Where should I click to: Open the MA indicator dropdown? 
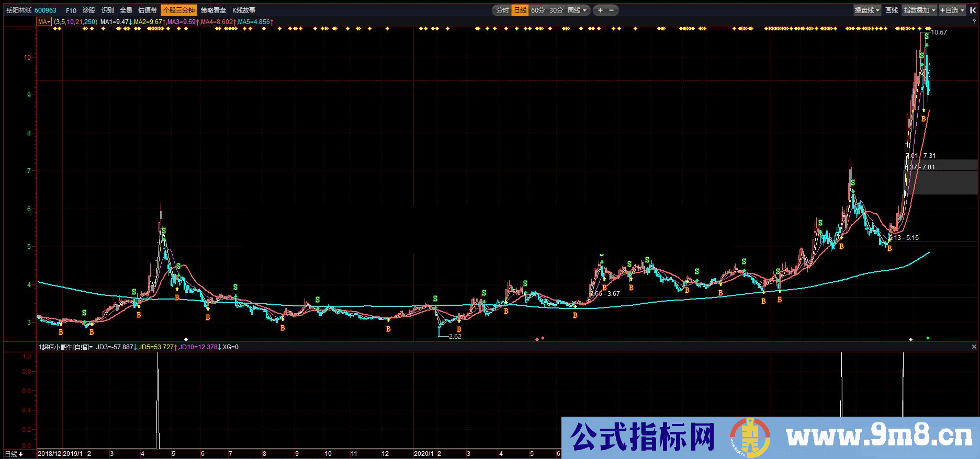coord(44,21)
